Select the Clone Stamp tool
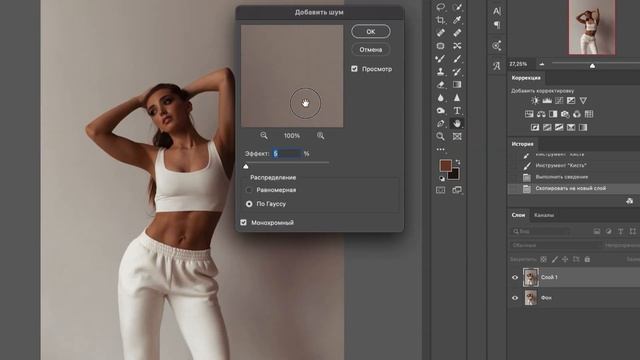This screenshot has height=360, width=640. pyautogui.click(x=440, y=72)
